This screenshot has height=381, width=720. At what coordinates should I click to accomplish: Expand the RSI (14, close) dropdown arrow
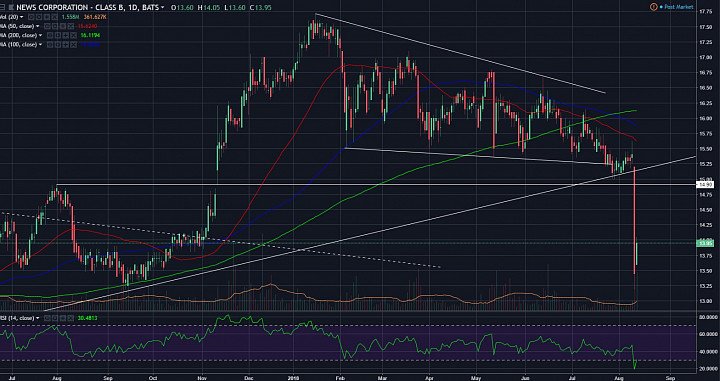[x=38, y=318]
